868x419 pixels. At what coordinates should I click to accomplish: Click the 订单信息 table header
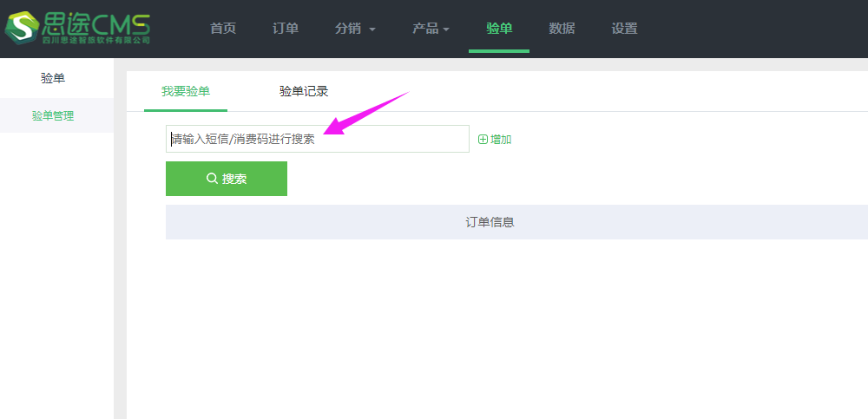point(490,222)
